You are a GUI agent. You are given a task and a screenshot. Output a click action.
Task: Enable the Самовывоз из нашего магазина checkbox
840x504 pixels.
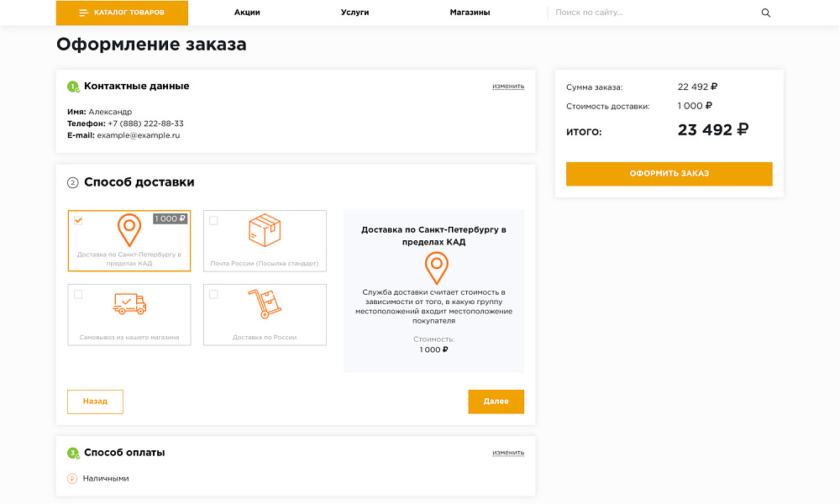pyautogui.click(x=80, y=294)
